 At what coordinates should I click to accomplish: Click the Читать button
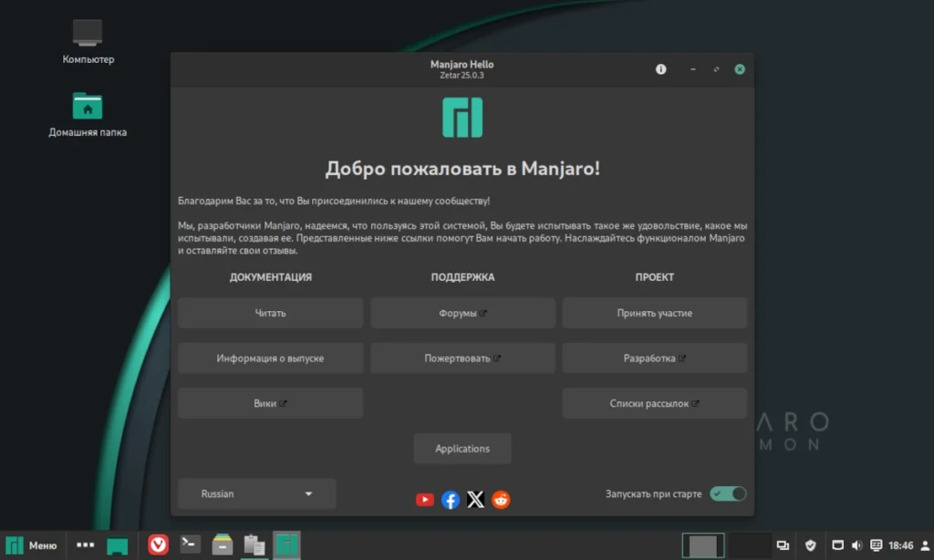pyautogui.click(x=270, y=313)
